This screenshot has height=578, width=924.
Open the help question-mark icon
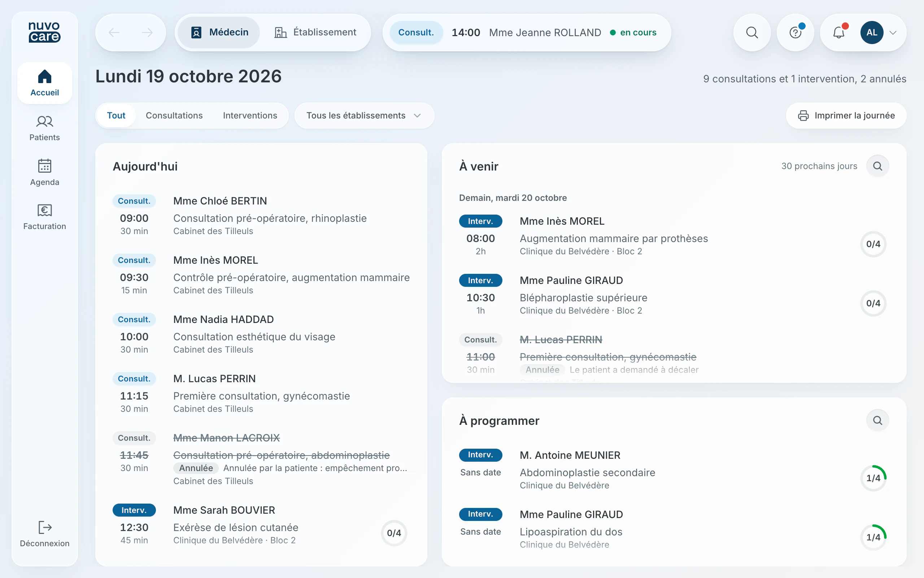click(x=796, y=33)
